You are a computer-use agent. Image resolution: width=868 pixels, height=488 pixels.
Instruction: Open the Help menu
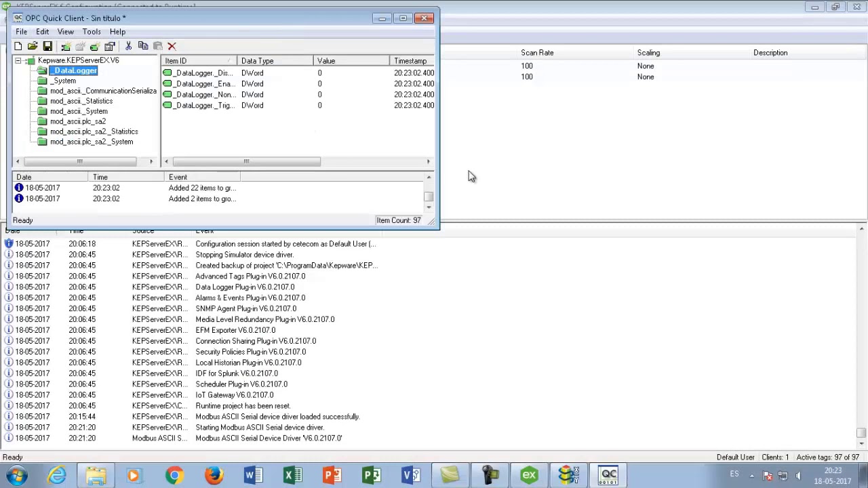pyautogui.click(x=117, y=32)
